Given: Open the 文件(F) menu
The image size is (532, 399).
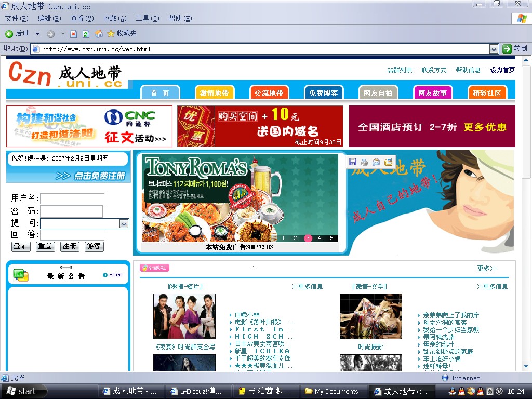Looking at the screenshot, I should pyautogui.click(x=17, y=18).
